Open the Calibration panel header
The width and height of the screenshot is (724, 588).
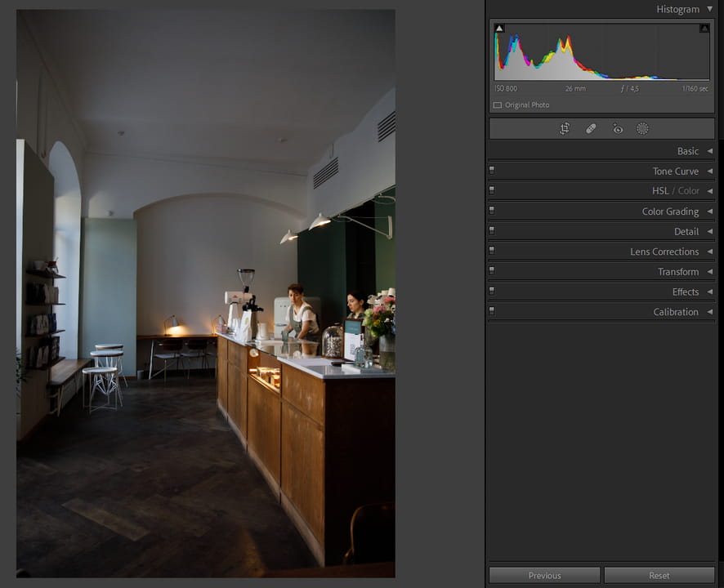pyautogui.click(x=601, y=311)
